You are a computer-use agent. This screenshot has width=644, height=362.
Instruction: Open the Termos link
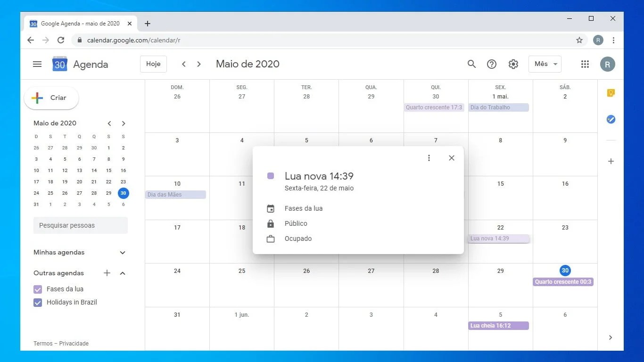coord(43,344)
